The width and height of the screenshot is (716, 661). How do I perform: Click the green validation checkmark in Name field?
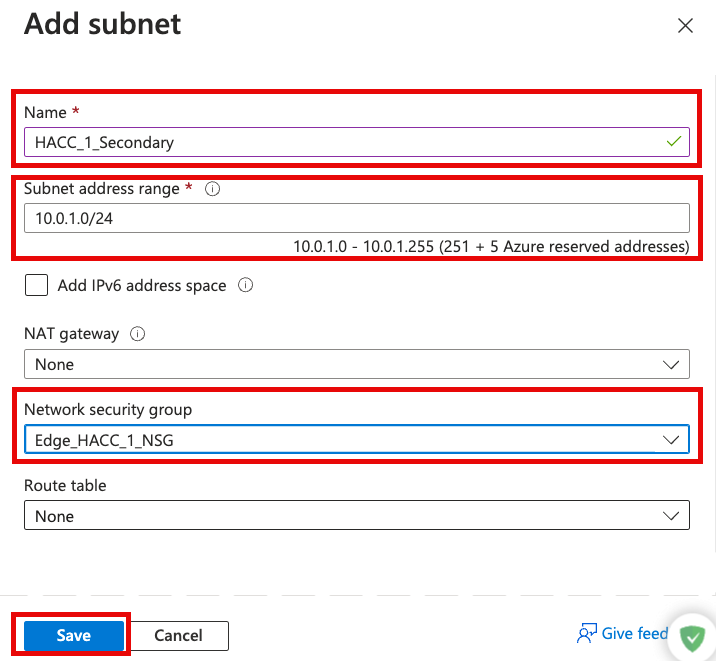[x=674, y=142]
